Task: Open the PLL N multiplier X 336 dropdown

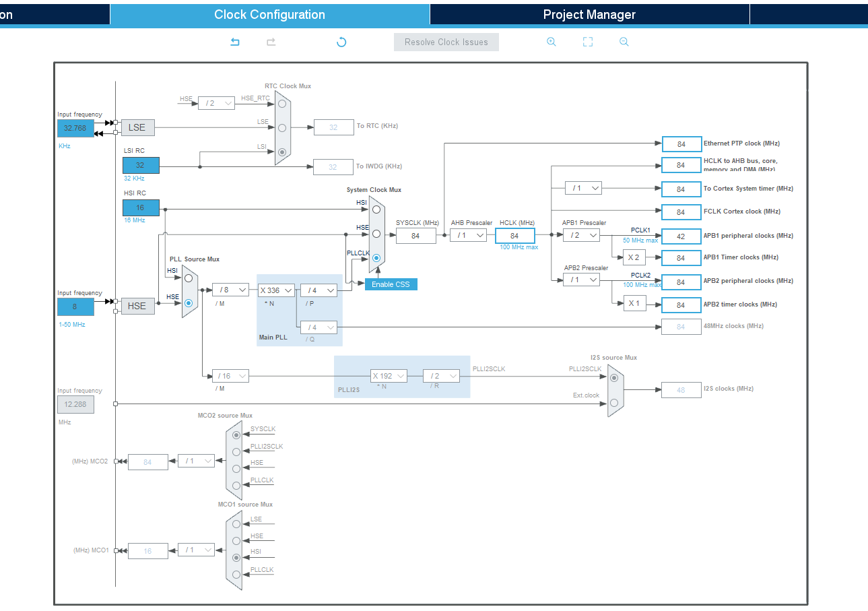Action: point(276,290)
